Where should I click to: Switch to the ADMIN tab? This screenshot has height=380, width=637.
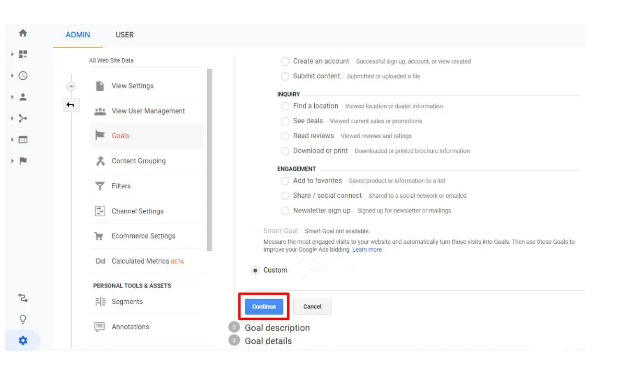(78, 35)
